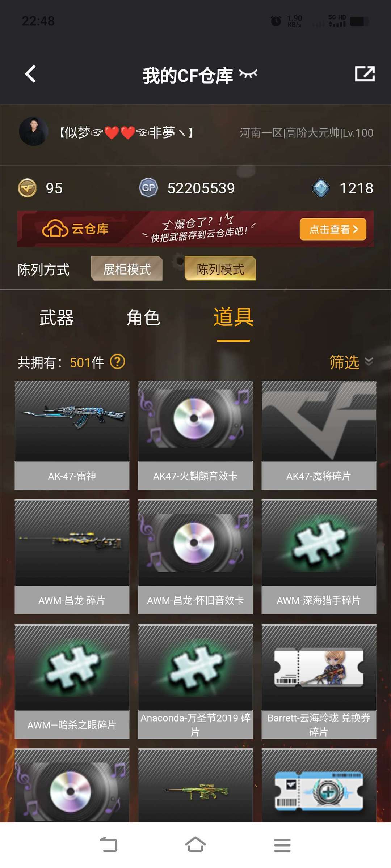Tap the CF coin icon showing 95
The width and height of the screenshot is (391, 868).
click(x=27, y=188)
